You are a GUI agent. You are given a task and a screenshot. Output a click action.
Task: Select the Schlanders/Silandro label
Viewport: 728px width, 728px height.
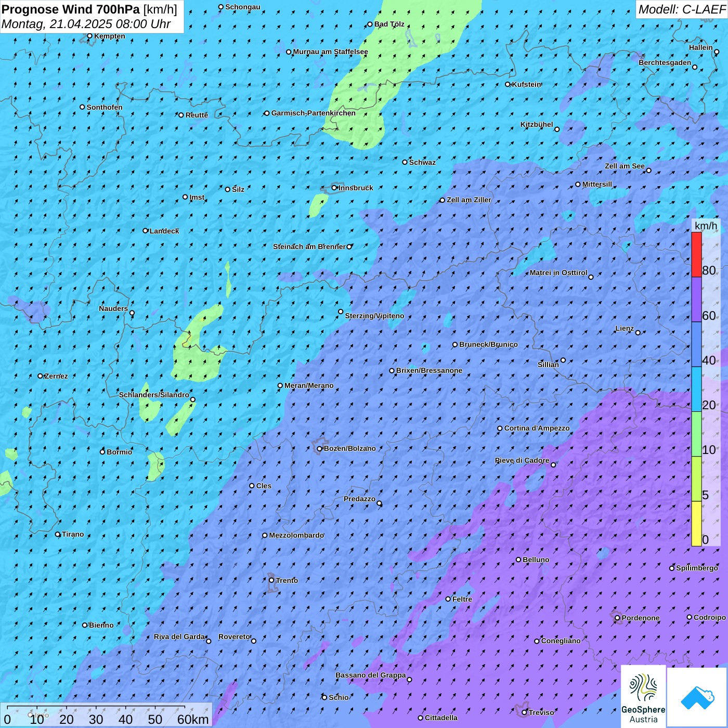point(154,395)
